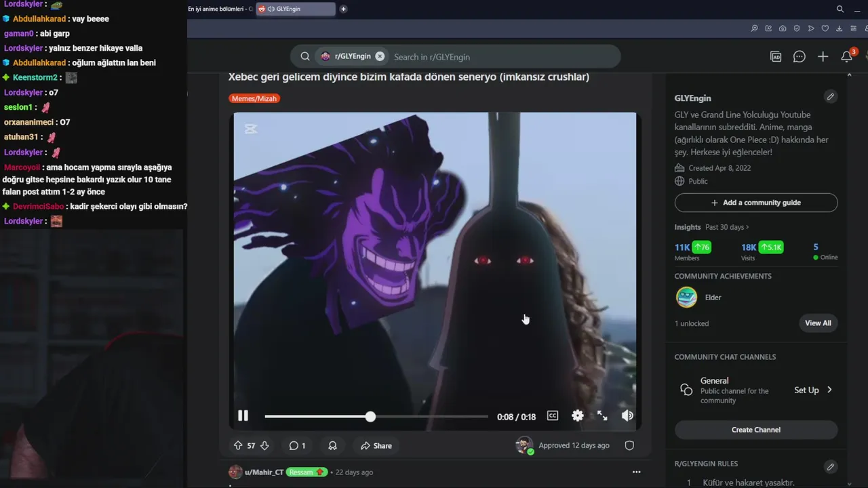Click the Visits 18K insight stat
The height and width of the screenshot is (488, 868).
pyautogui.click(x=762, y=251)
